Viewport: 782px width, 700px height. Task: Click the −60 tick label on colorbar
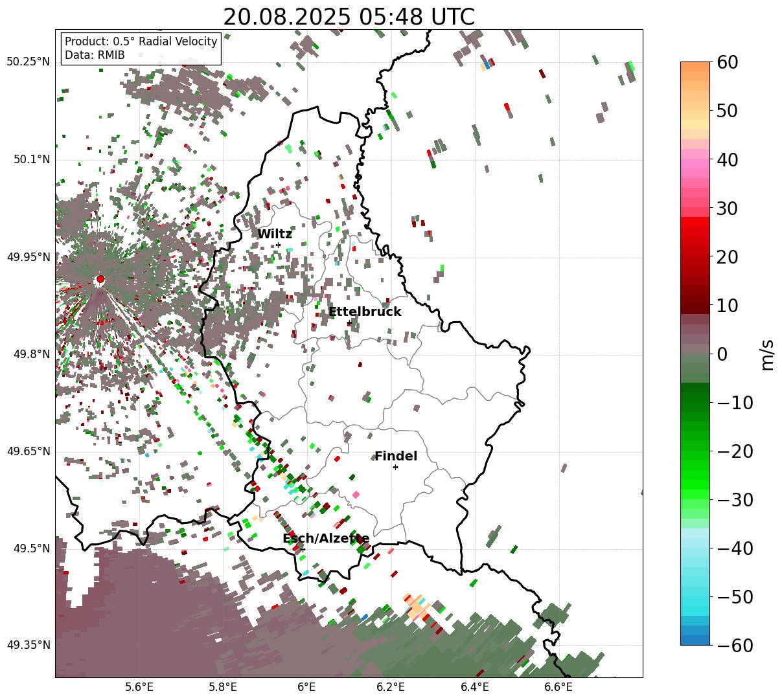[x=735, y=645]
